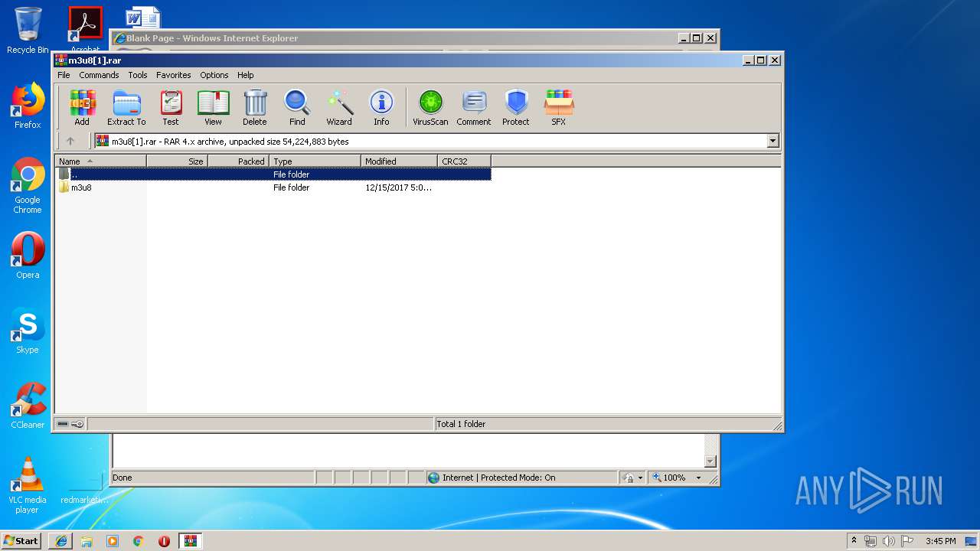Click the Protect archive icon
This screenshot has width=980, height=551.
point(516,107)
